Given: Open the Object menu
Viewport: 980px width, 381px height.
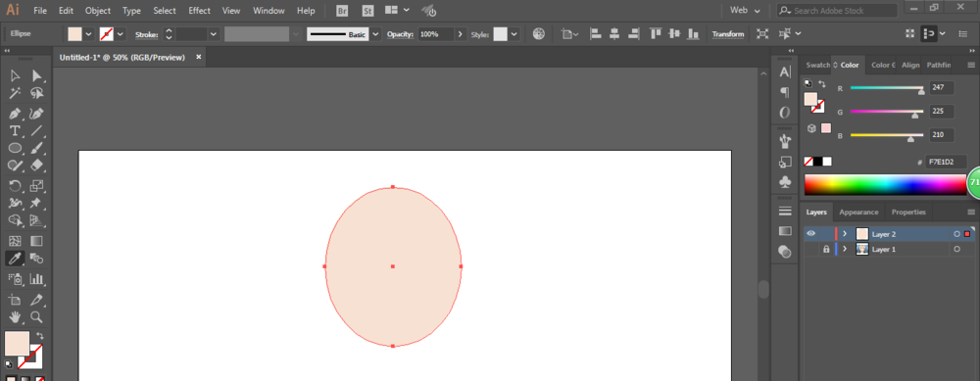Looking at the screenshot, I should pos(97,11).
